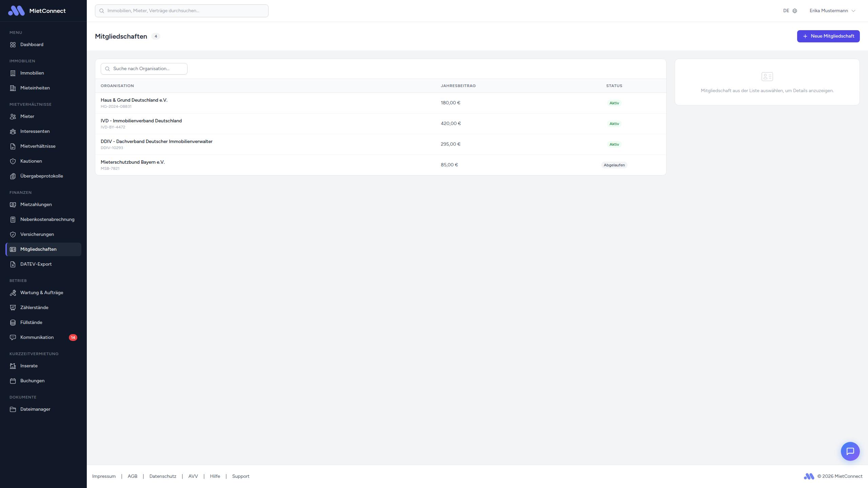This screenshot has height=488, width=868.
Task: Open the Impressum footer link
Action: 104,476
